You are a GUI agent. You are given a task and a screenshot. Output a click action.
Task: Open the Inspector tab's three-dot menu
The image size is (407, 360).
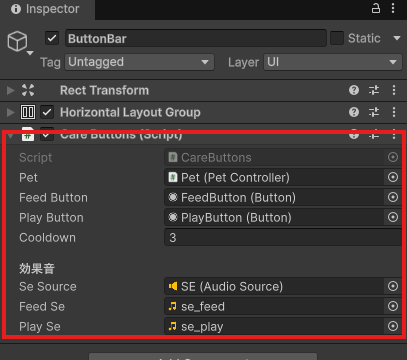coord(393,8)
